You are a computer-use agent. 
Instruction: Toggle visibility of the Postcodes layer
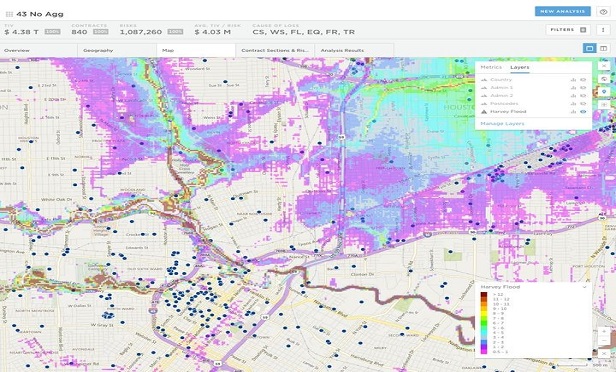click(583, 104)
